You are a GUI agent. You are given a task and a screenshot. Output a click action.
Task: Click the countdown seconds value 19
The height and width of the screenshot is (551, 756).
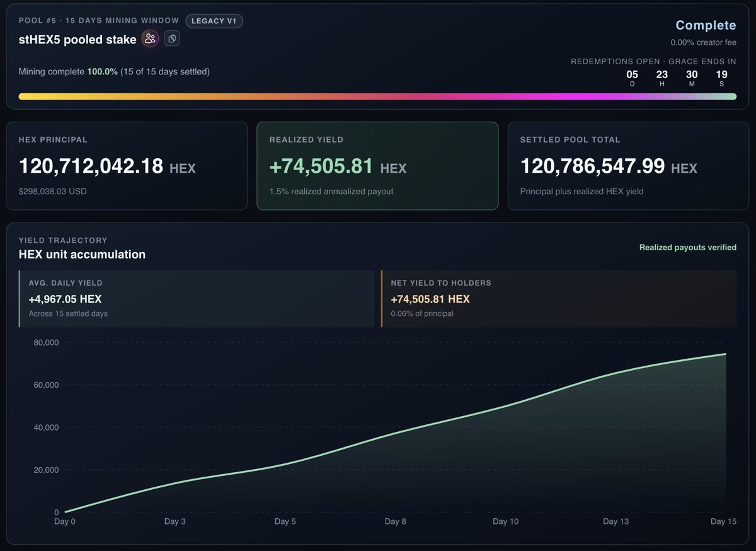coord(721,74)
